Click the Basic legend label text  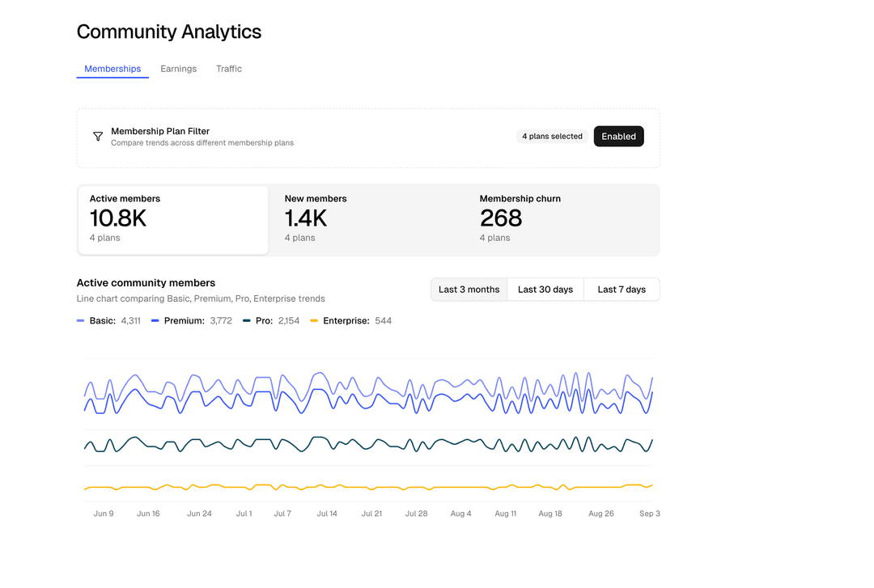102,320
